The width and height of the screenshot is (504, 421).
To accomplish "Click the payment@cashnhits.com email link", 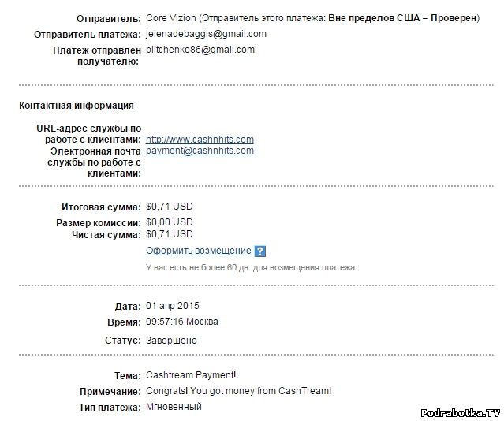I will 200,151.
